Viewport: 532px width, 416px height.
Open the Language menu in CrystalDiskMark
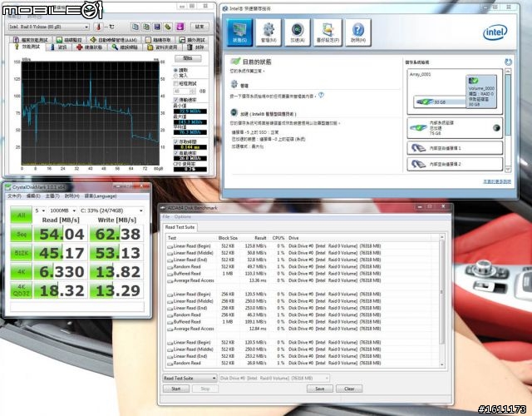tap(101, 196)
